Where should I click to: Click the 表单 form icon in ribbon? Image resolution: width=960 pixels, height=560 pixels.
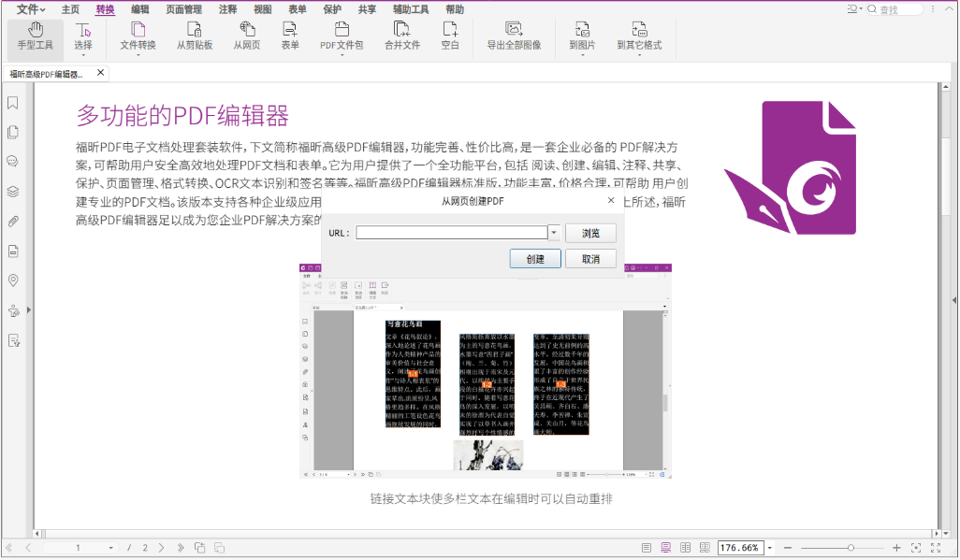(290, 29)
